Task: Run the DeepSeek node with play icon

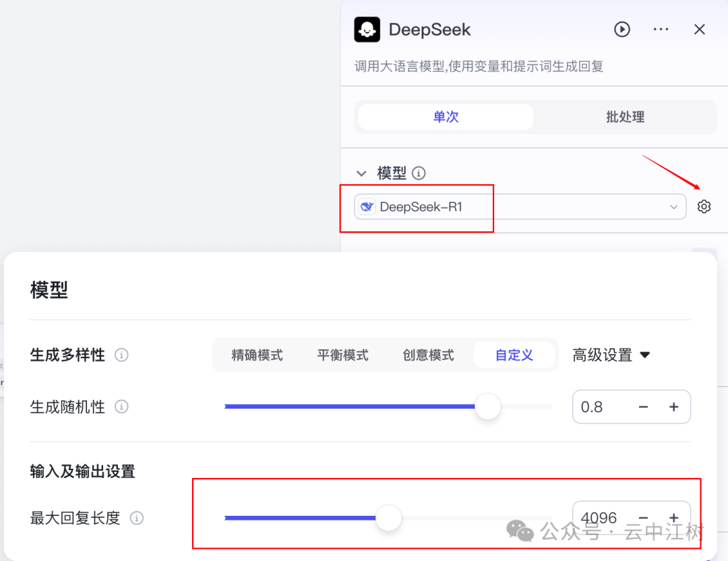Action: tap(621, 29)
